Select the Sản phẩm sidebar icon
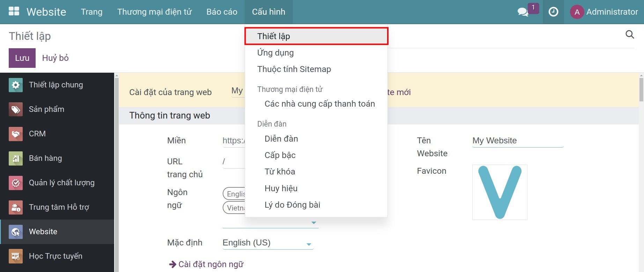The height and width of the screenshot is (272, 644). click(16, 109)
